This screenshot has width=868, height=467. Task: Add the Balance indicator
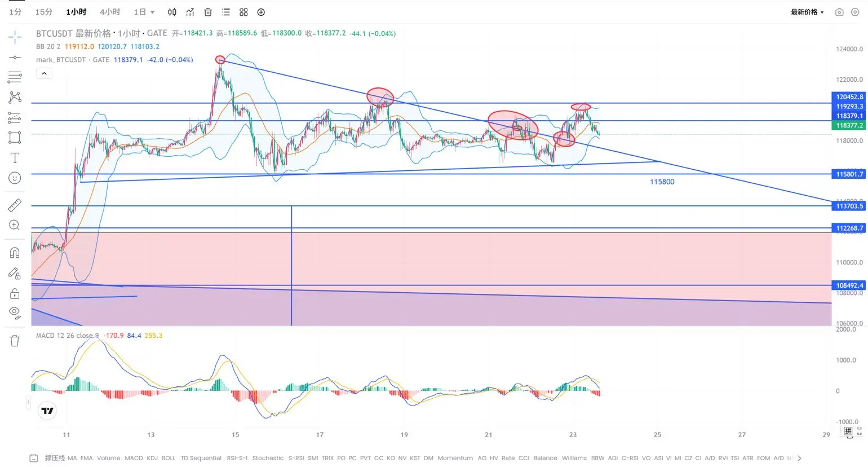[x=545, y=458]
